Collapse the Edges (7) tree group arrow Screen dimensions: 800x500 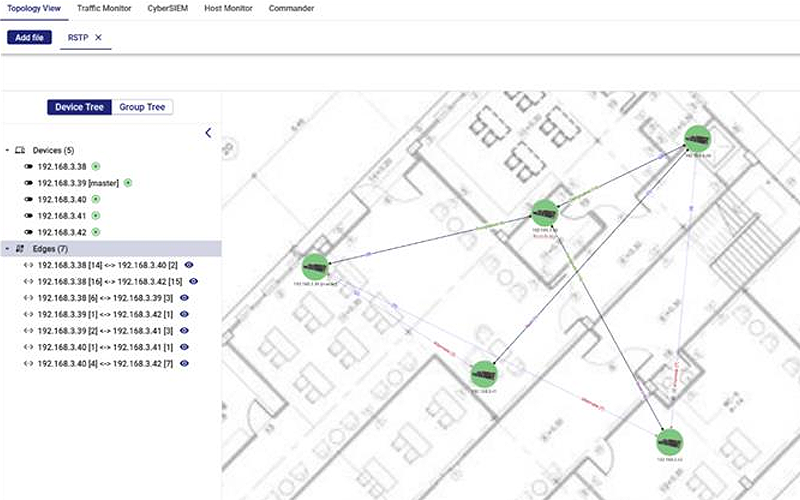[7, 248]
